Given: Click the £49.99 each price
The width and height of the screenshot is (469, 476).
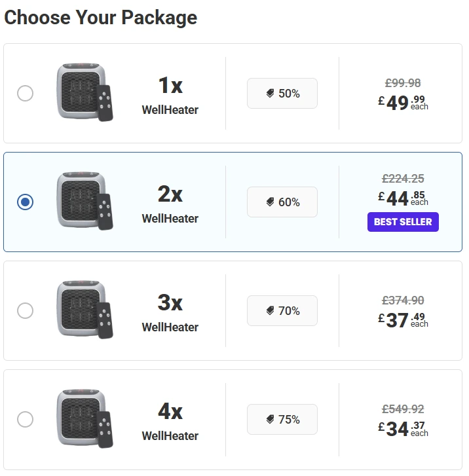Looking at the screenshot, I should coord(403,103).
